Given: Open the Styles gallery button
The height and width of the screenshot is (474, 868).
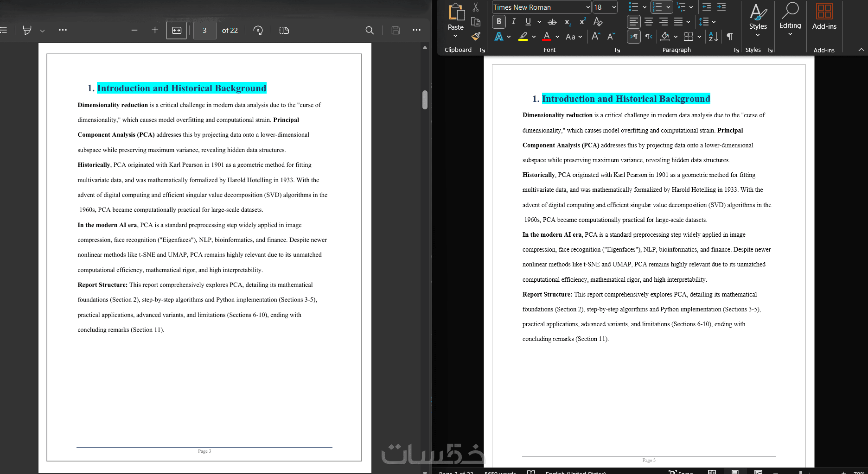Looking at the screenshot, I should point(758,20).
